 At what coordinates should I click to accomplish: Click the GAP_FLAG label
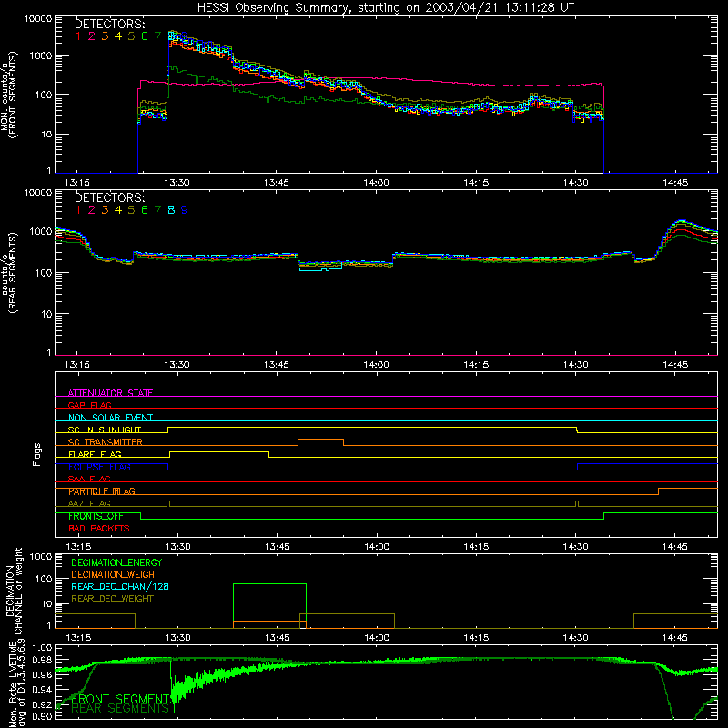click(x=89, y=405)
